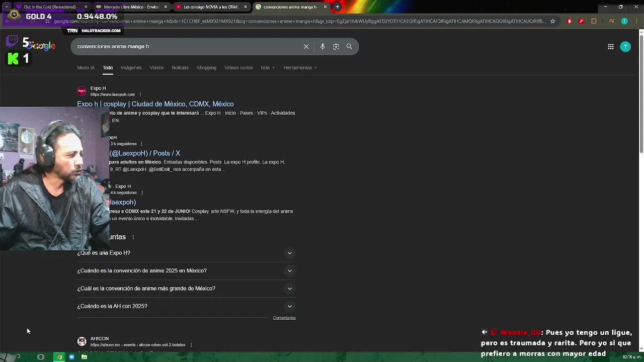644x362 pixels.
Task: Clear the Google search box text
Action: coord(306,46)
